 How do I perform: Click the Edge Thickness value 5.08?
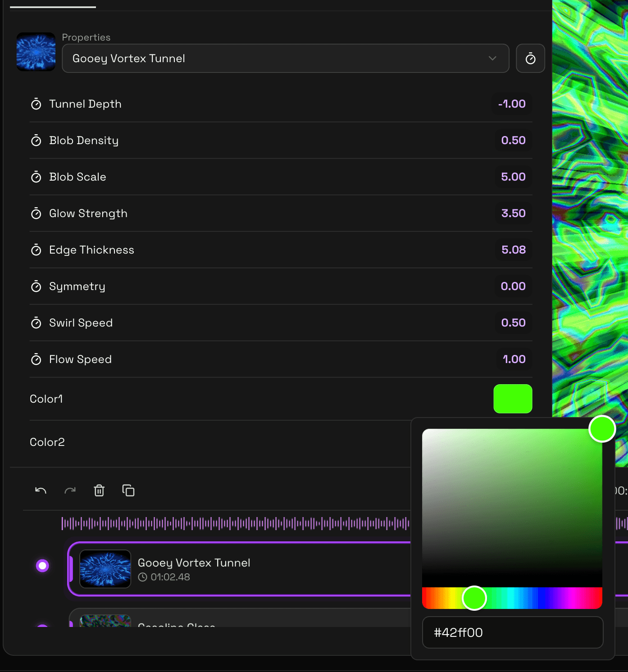coord(513,250)
